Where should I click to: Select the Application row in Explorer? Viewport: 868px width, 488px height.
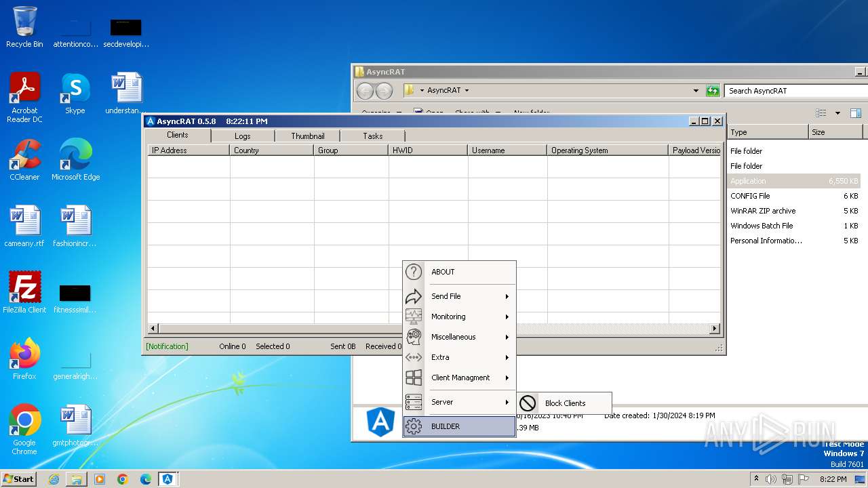pos(794,181)
